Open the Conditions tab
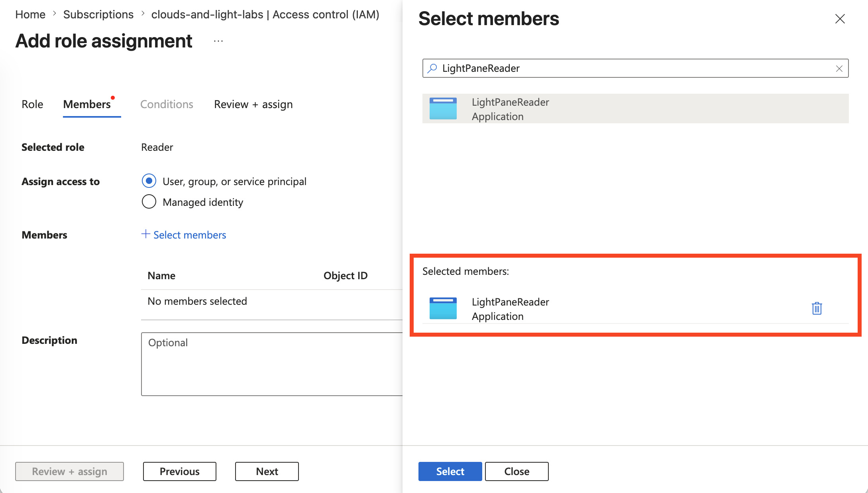The height and width of the screenshot is (493, 868). tap(167, 104)
